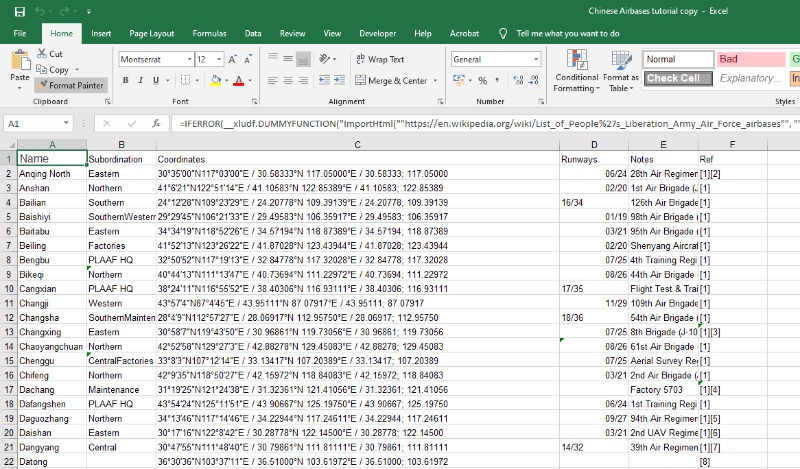The height and width of the screenshot is (469, 800).
Task: Switch to the Formulas tab
Action: click(209, 33)
